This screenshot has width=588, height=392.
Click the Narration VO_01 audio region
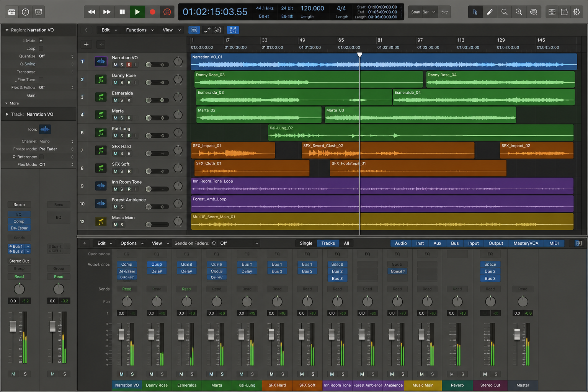pos(384,61)
